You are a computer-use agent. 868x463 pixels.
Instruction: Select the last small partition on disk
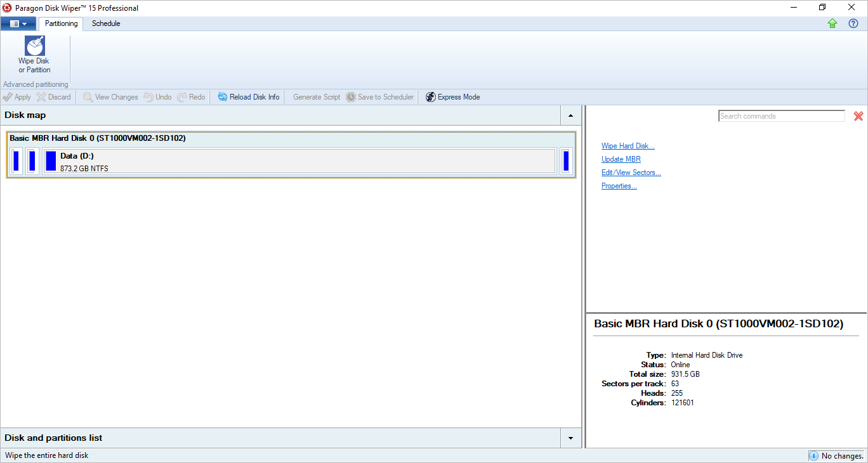[x=566, y=161]
